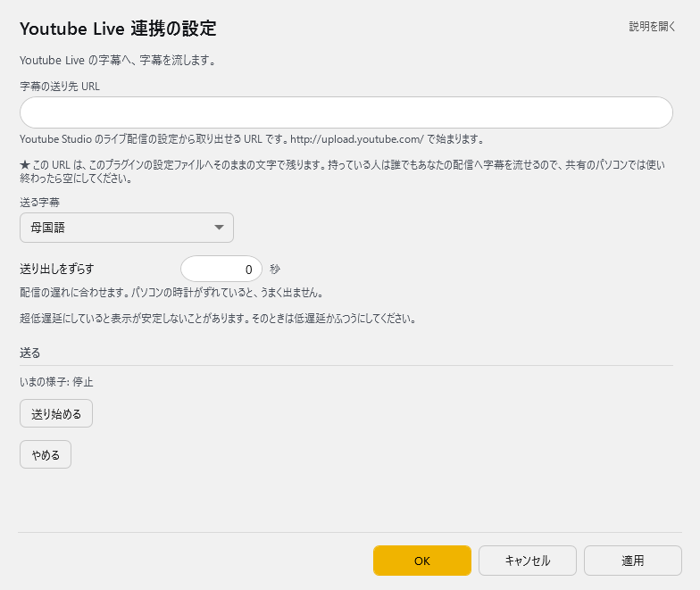Click the note 配信の遅れに合わせます

point(171,293)
